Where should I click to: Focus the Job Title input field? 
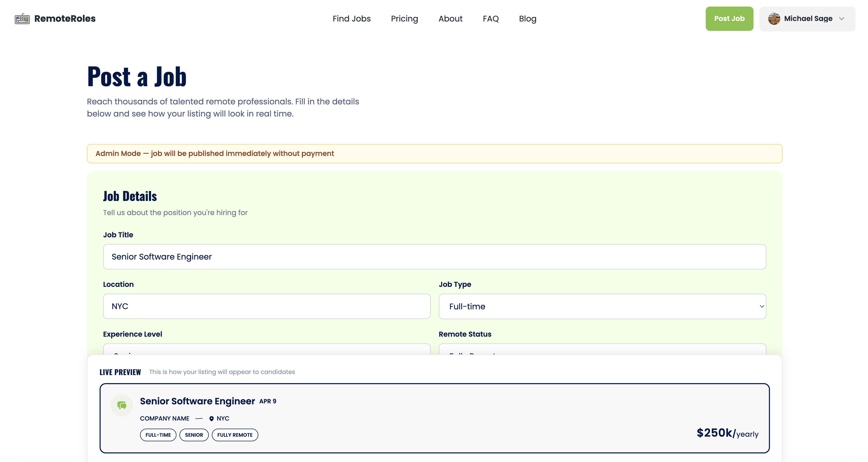[434, 257]
